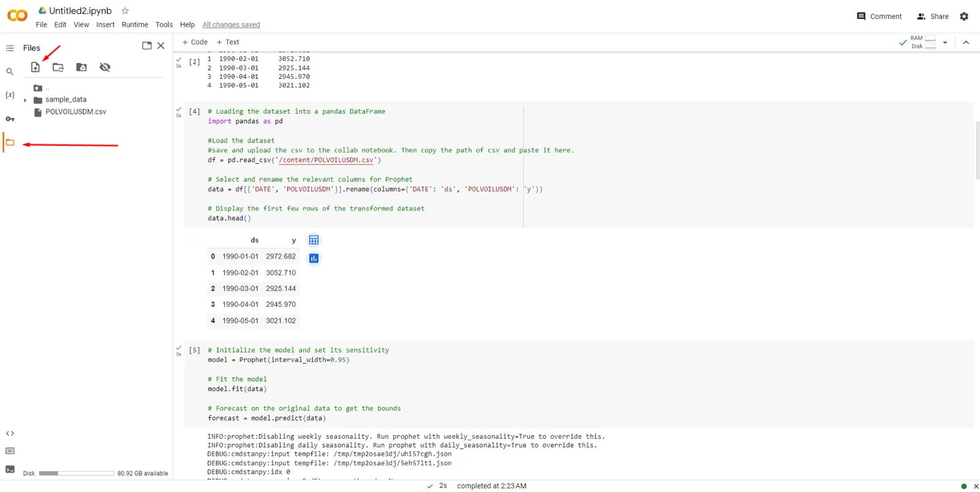The width and height of the screenshot is (980, 492).
Task: Open the secrets key icon
Action: click(x=10, y=119)
